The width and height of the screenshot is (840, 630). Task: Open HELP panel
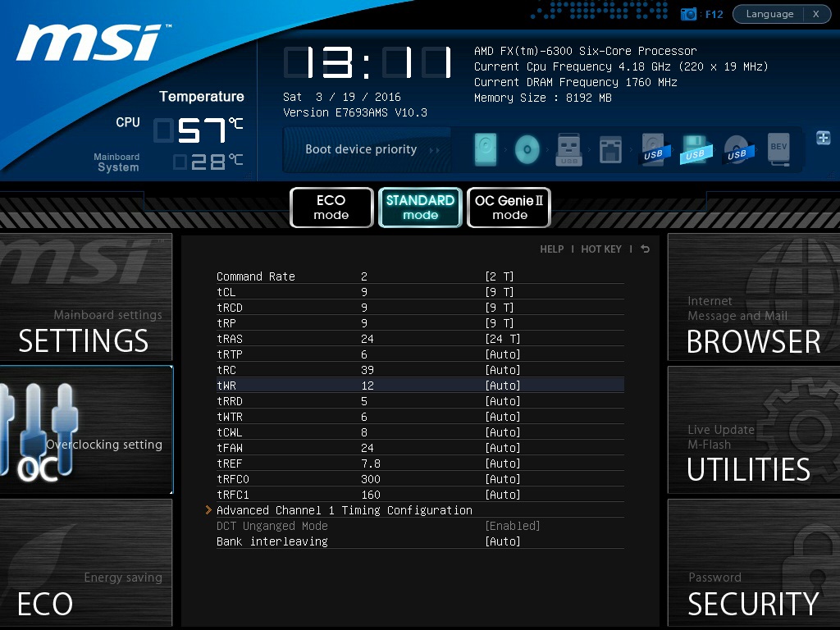point(552,249)
